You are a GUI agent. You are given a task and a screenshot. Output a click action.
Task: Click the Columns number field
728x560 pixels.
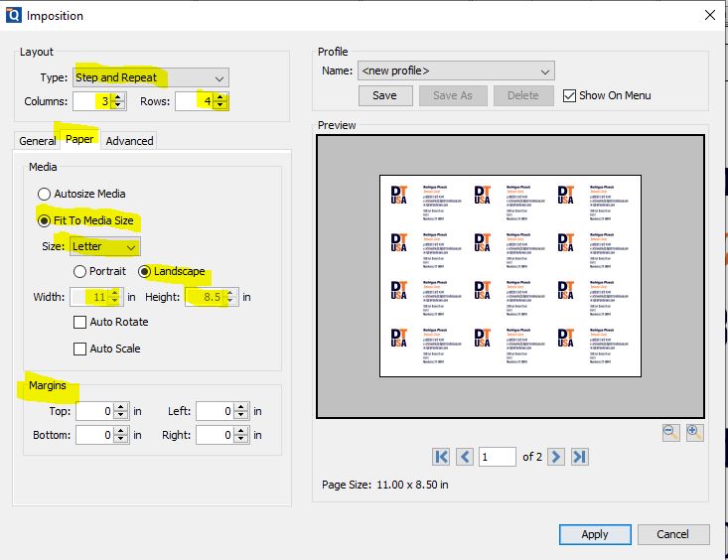[92, 101]
